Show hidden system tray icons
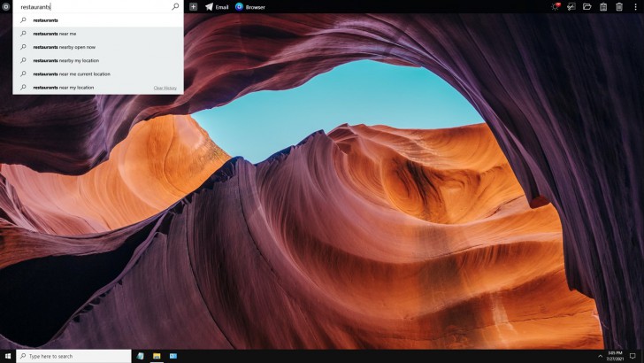The height and width of the screenshot is (363, 644). tap(600, 356)
